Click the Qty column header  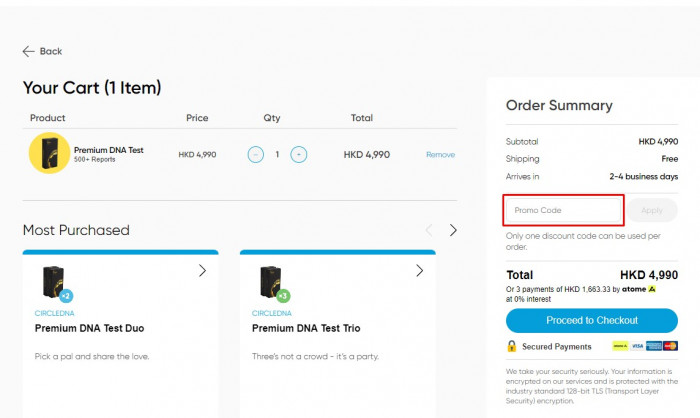(271, 118)
